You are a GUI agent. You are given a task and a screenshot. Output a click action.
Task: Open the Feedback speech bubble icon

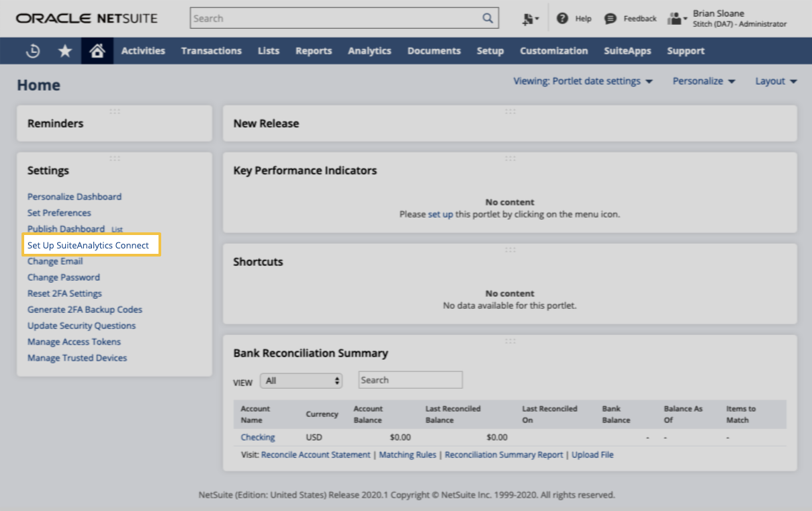[610, 18]
